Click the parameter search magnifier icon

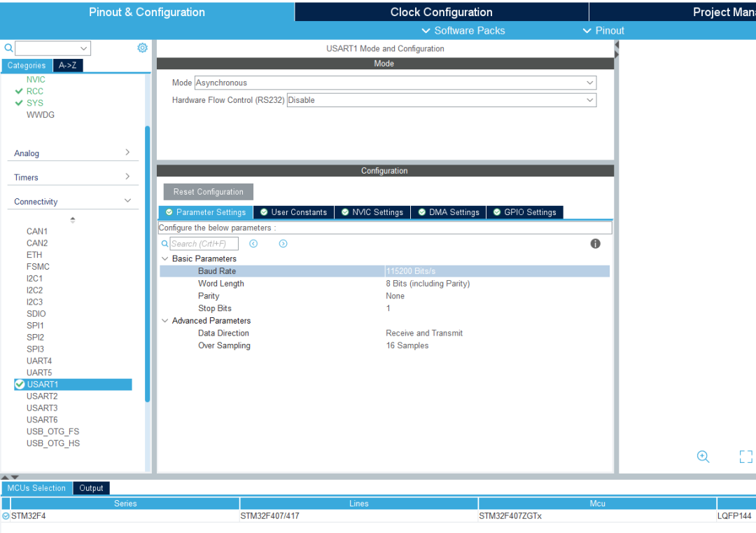pyautogui.click(x=164, y=244)
